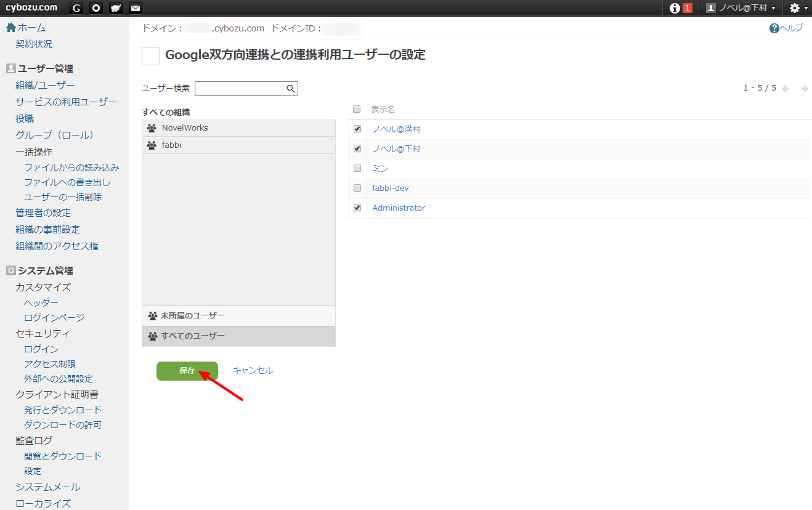Uncheck the checkbox for ノベル@満村
This screenshot has width=812, height=510.
(x=357, y=129)
